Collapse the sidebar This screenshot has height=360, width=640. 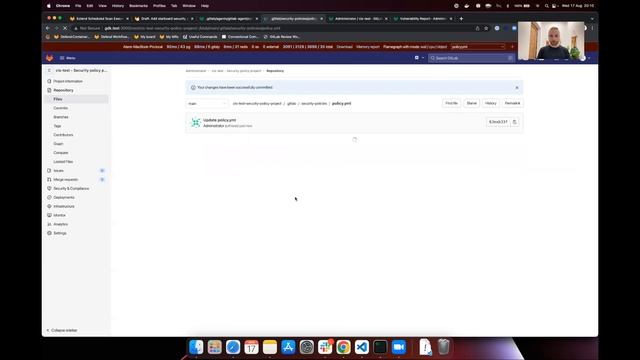(62, 330)
